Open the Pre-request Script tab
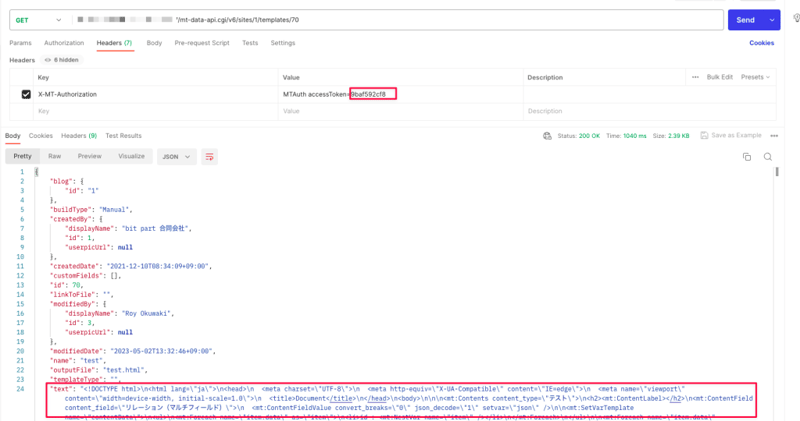The image size is (800, 421). tap(202, 43)
